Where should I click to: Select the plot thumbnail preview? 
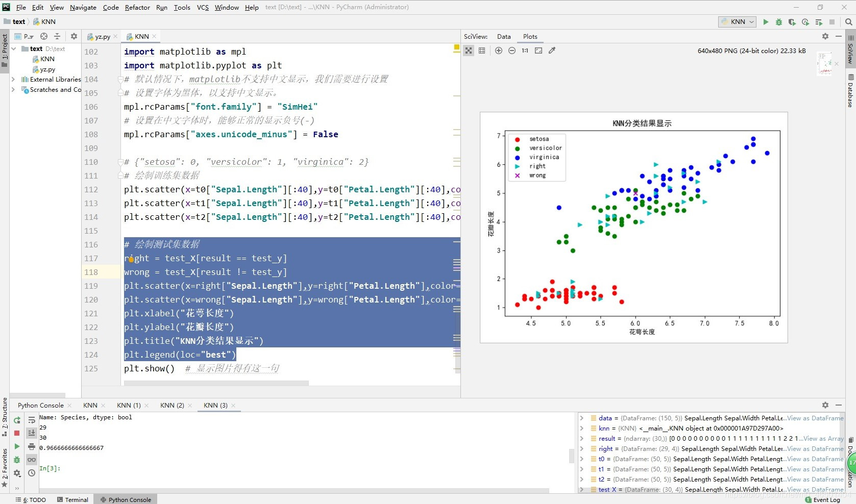[824, 64]
